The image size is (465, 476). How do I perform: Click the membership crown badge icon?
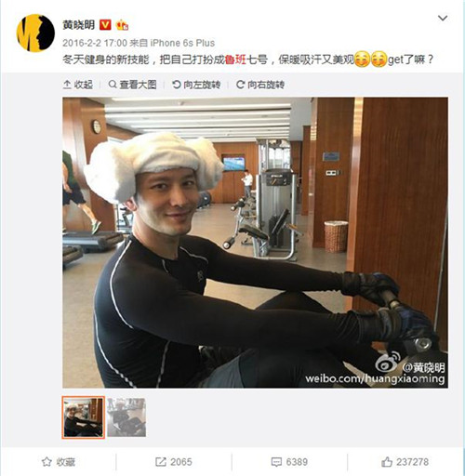click(x=122, y=25)
